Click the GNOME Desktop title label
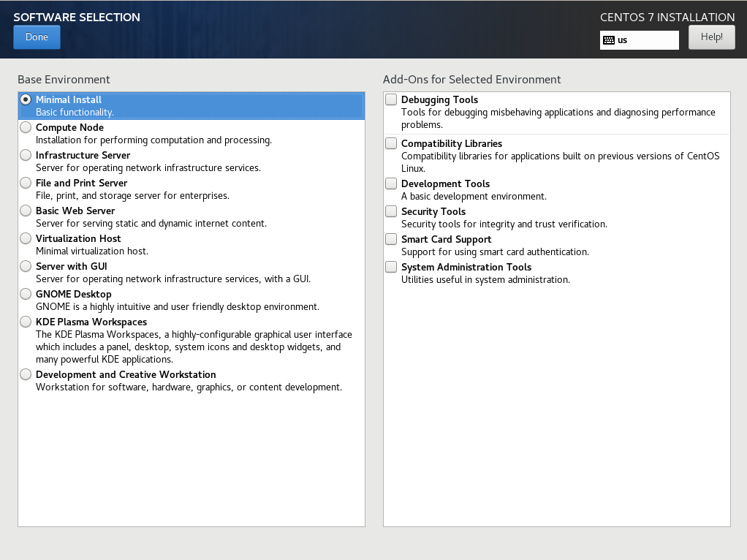Image resolution: width=747 pixels, height=560 pixels. [73, 294]
